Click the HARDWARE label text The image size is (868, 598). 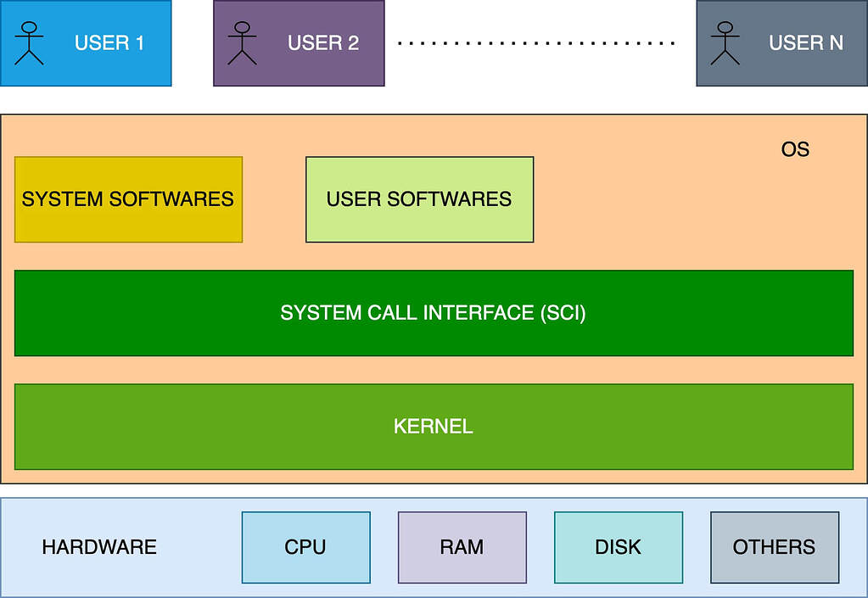tap(99, 547)
